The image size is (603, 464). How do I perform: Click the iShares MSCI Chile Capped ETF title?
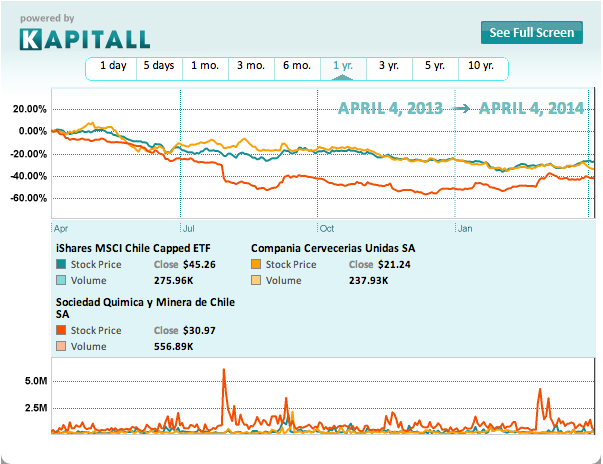[133, 248]
